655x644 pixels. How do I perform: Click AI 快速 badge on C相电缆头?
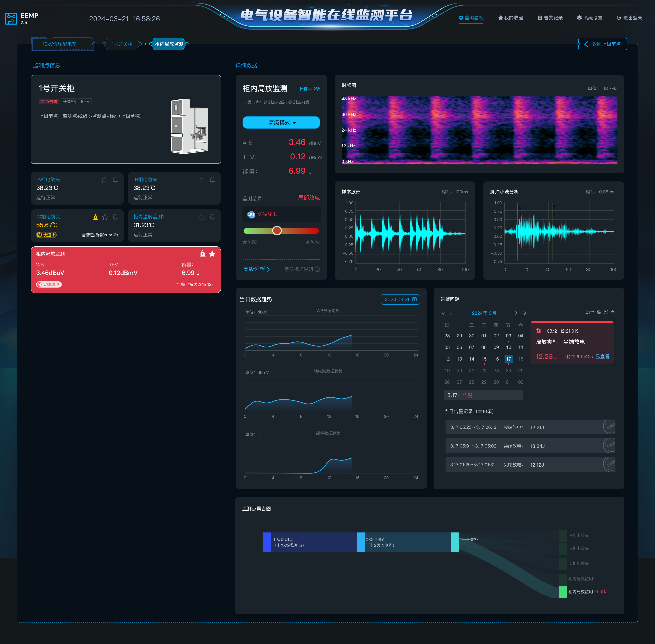click(x=46, y=235)
